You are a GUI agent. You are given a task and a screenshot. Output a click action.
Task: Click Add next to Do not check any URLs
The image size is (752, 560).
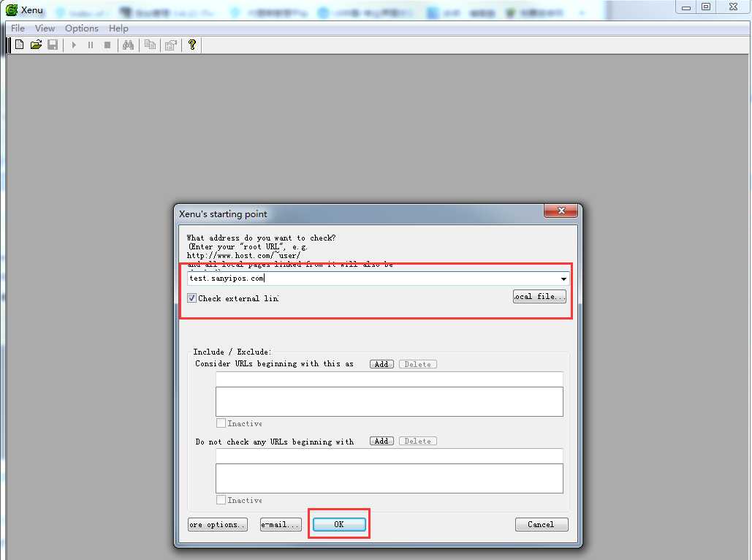381,441
